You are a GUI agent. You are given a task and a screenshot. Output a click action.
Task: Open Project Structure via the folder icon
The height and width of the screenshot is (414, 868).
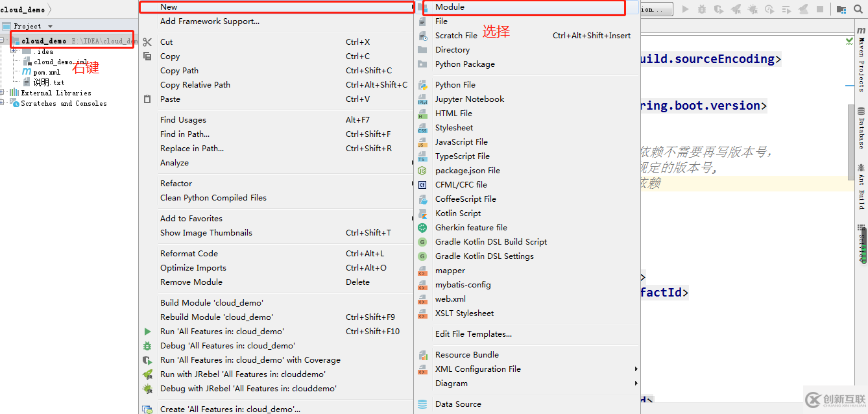[x=841, y=9]
